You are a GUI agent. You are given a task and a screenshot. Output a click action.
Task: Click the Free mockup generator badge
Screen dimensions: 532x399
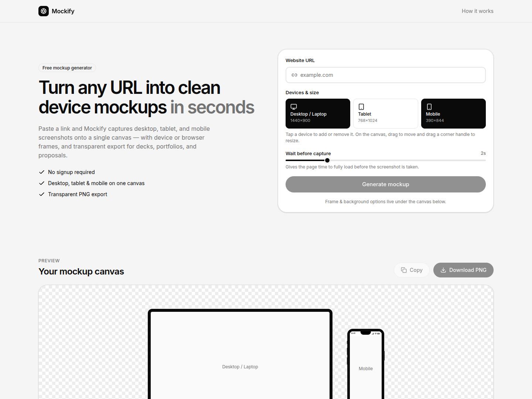(x=67, y=68)
